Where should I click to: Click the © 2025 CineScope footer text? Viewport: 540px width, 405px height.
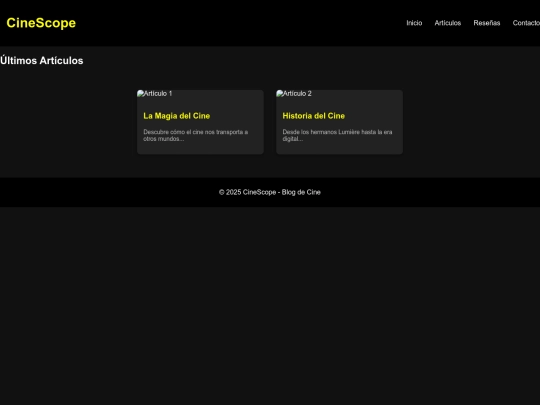click(x=270, y=192)
